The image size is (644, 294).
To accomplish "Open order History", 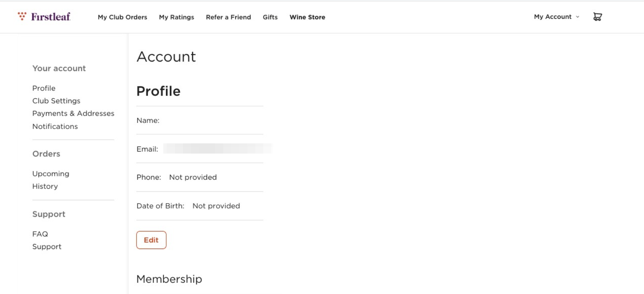I will 45,186.
